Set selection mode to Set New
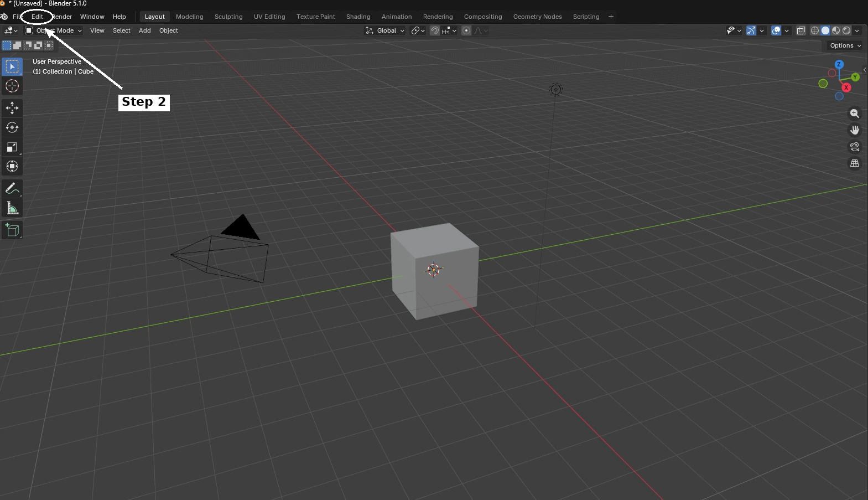The width and height of the screenshot is (868, 500). pos(7,45)
